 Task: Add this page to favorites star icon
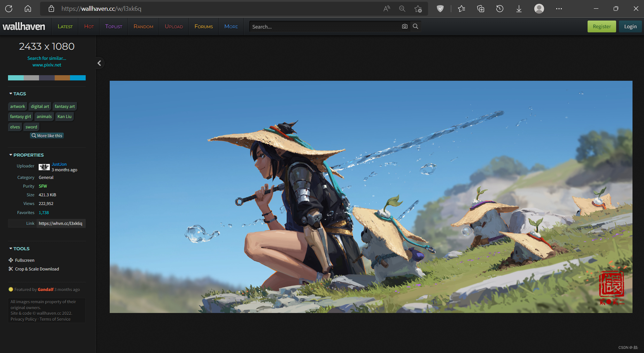[418, 9]
